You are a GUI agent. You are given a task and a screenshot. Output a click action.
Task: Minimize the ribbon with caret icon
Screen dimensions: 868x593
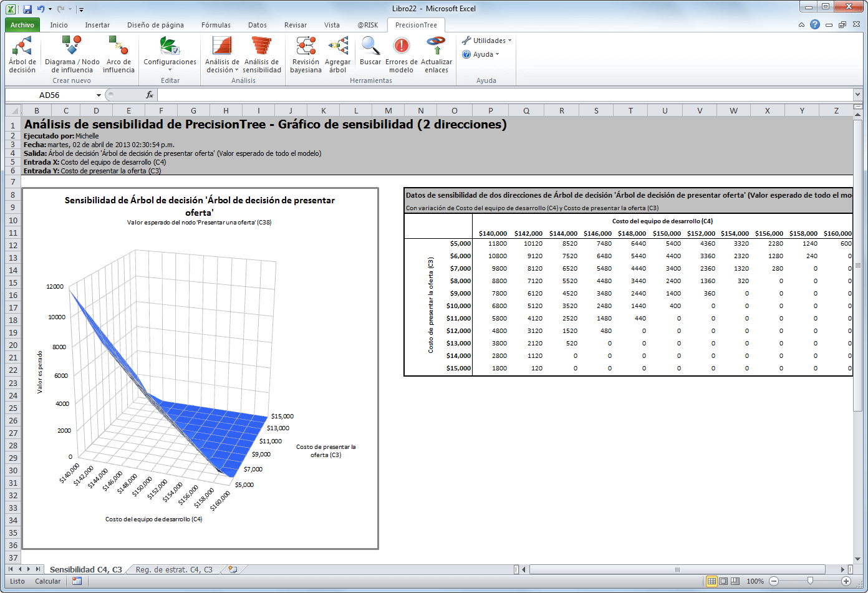point(802,25)
